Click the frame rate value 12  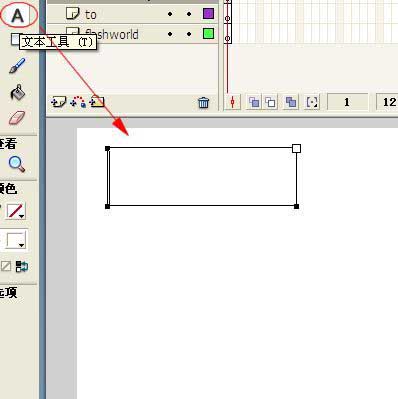tap(388, 102)
